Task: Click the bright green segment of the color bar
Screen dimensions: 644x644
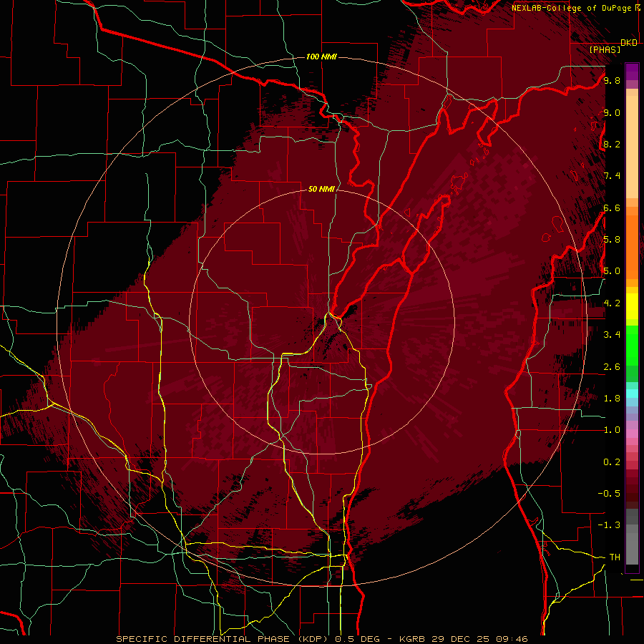Action: [632, 346]
